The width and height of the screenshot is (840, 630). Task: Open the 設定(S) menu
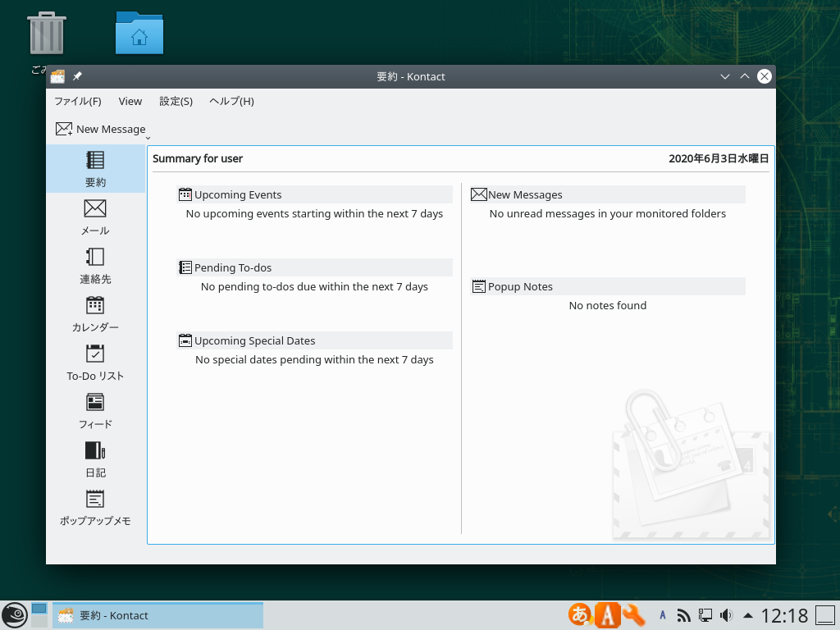(x=176, y=101)
